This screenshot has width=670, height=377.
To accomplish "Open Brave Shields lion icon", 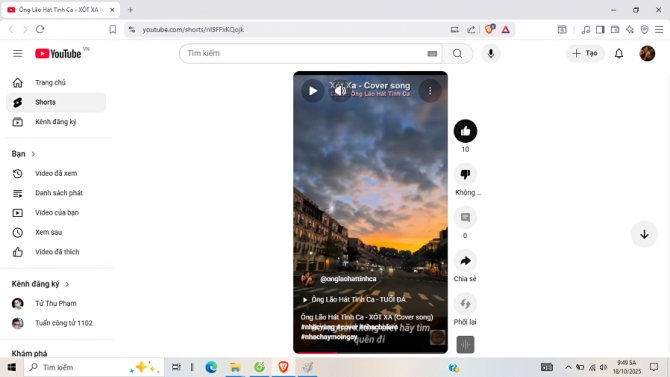I will coord(489,29).
